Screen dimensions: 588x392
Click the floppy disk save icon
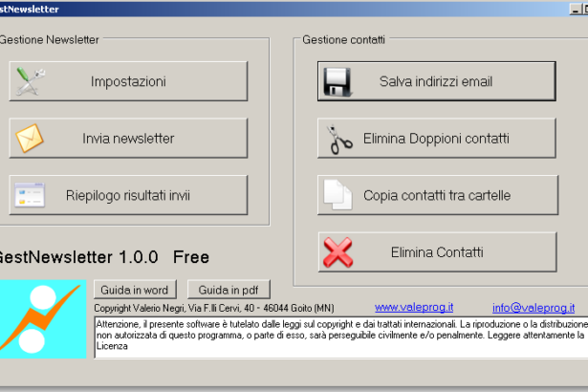[338, 82]
